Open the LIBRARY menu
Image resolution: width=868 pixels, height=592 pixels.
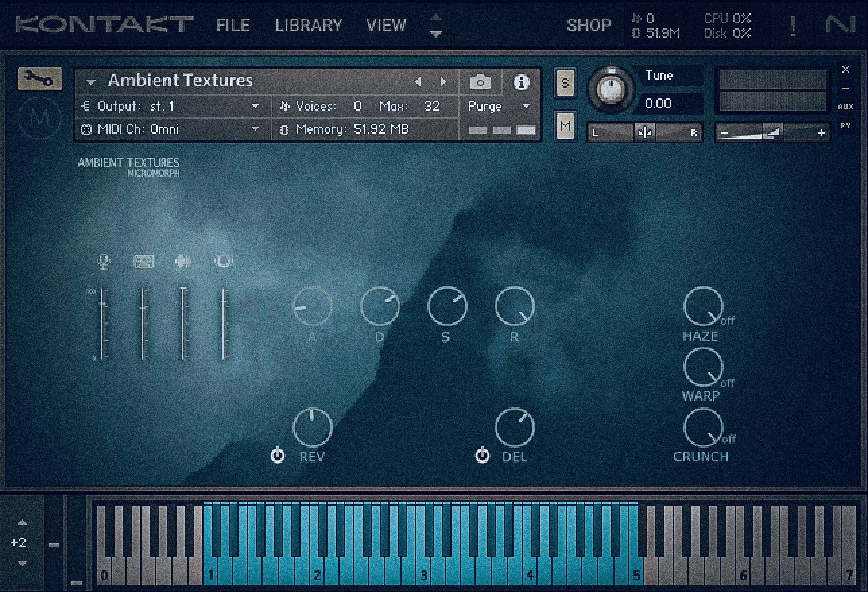pos(309,26)
